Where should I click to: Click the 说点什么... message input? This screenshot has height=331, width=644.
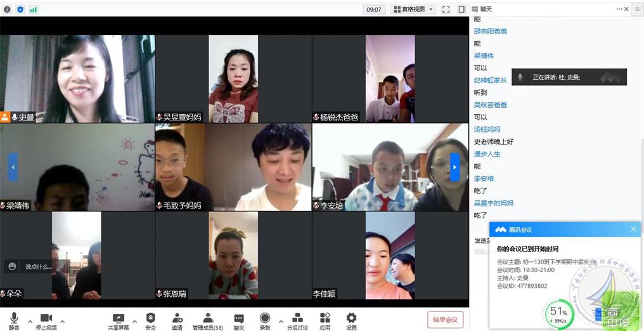(39, 266)
